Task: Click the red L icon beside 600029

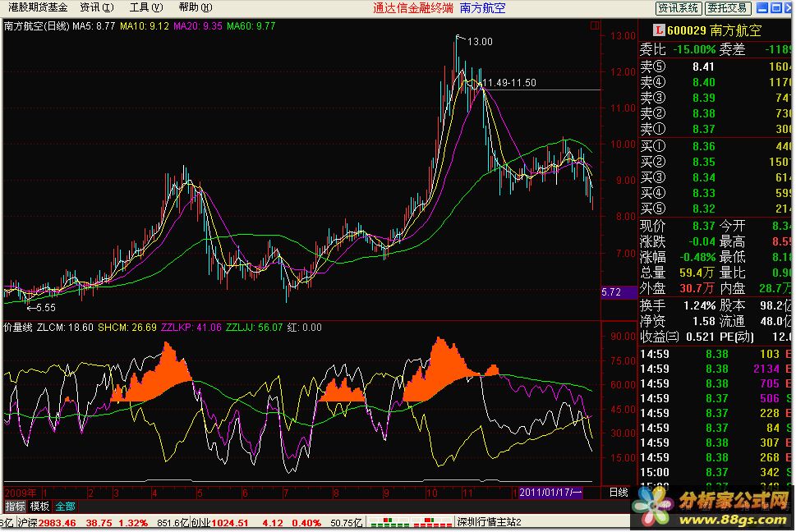Action: point(659,30)
